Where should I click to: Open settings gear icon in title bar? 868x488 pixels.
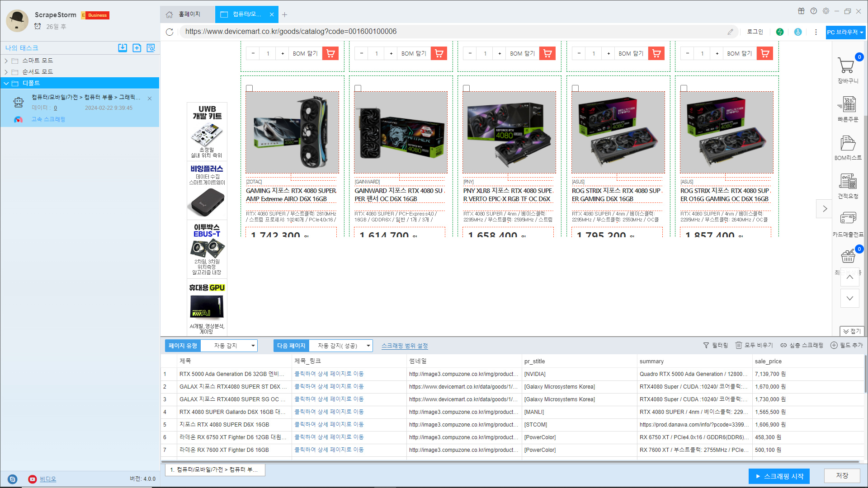coord(826,11)
